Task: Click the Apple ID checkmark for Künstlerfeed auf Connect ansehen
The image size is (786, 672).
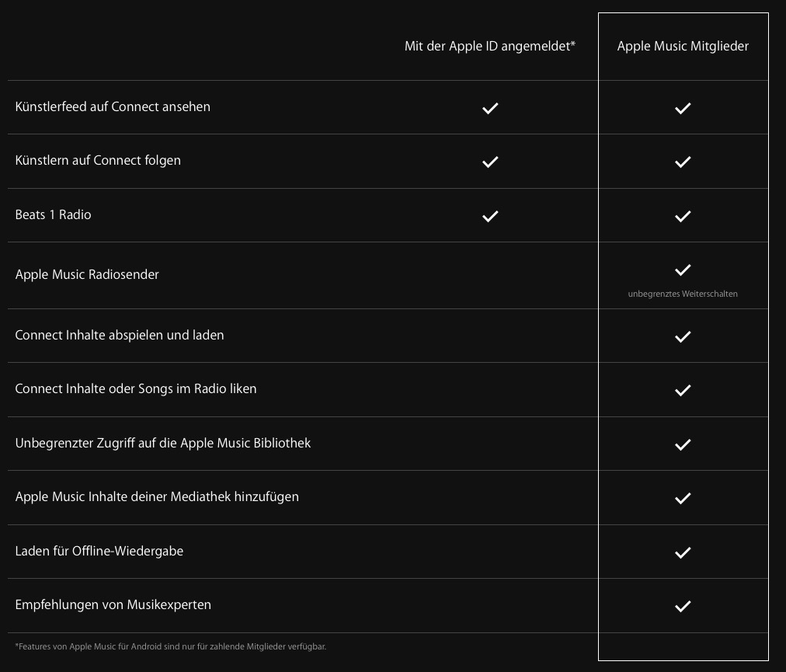Action: (490, 108)
